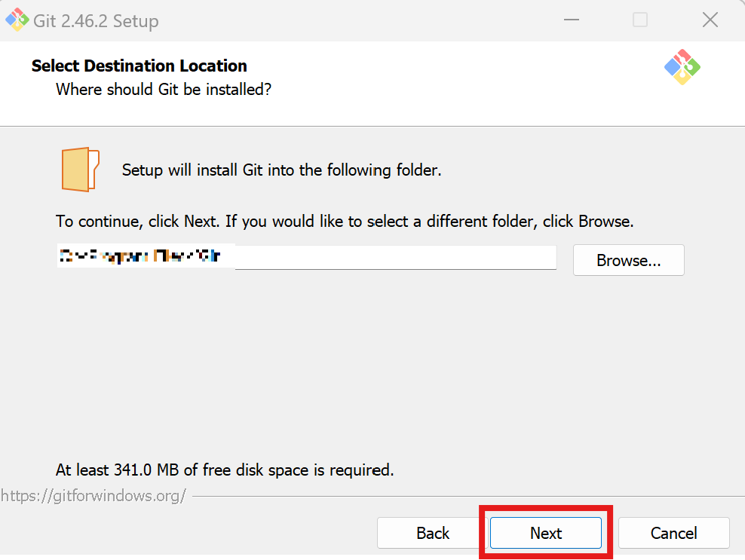Minimize the Git Setup window
Screen dimensions: 745x560
tap(571, 20)
